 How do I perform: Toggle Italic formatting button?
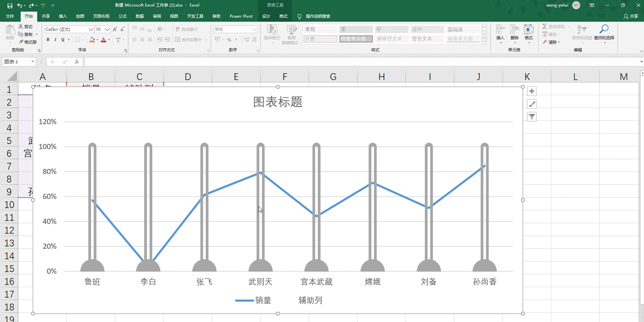(x=55, y=39)
